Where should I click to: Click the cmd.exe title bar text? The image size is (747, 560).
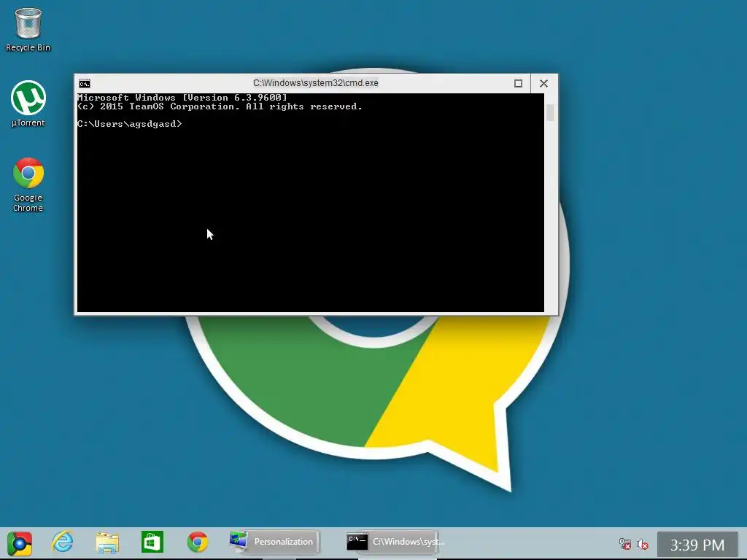315,83
